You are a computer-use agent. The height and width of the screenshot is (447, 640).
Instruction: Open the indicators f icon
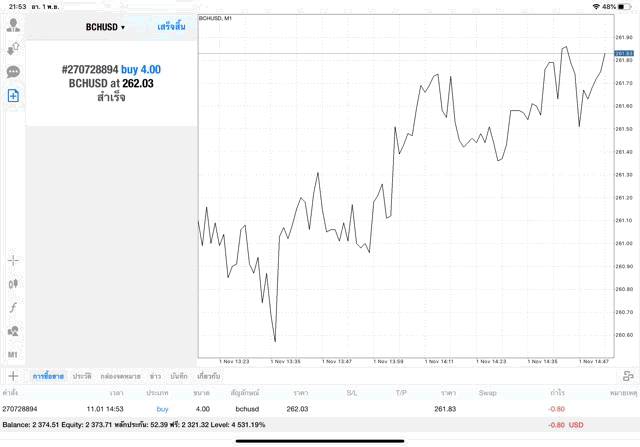pyautogui.click(x=13, y=307)
